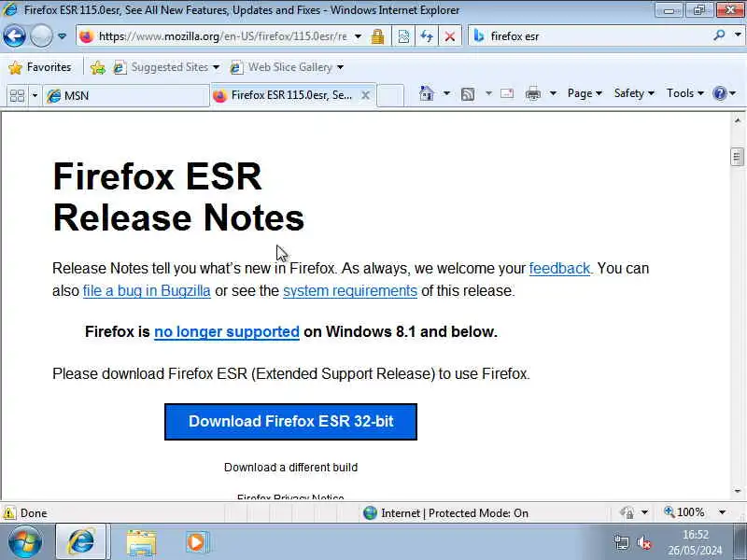Screen dimensions: 747x560
Task: Click the 100% zoom level button
Action: click(684, 512)
